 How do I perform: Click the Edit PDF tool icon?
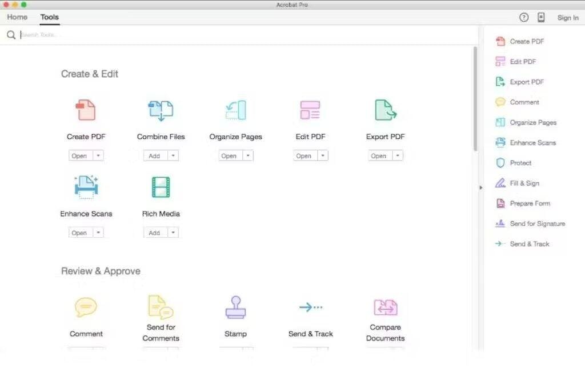(310, 110)
